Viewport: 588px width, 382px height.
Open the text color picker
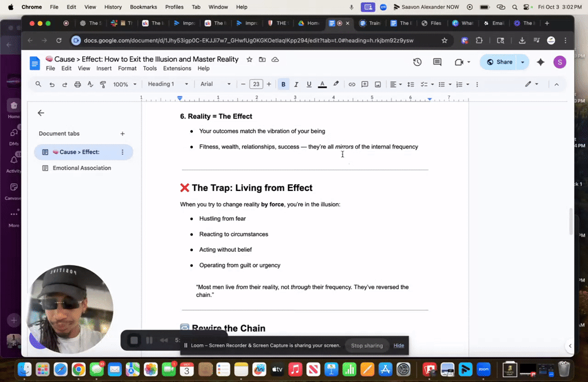[x=322, y=84]
